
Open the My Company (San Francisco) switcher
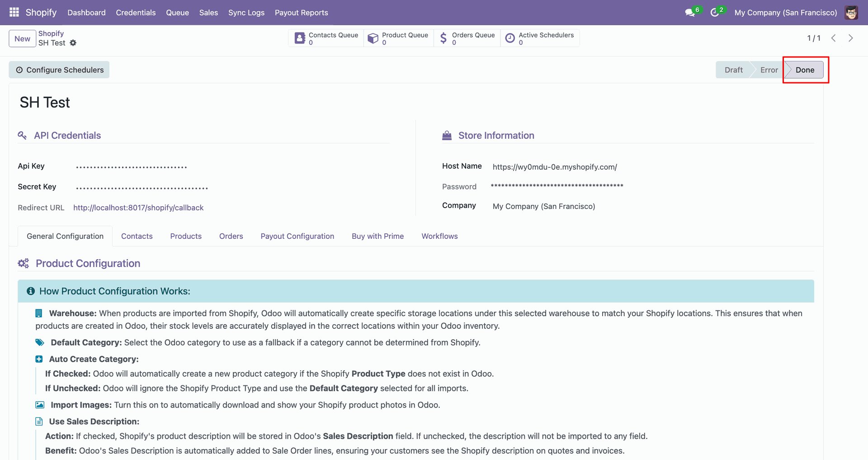(x=786, y=13)
